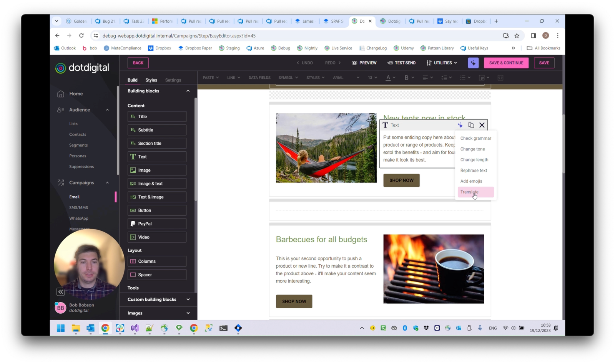The height and width of the screenshot is (364, 615).
Task: Open File Explorer from the Windows taskbar
Action: click(76, 328)
